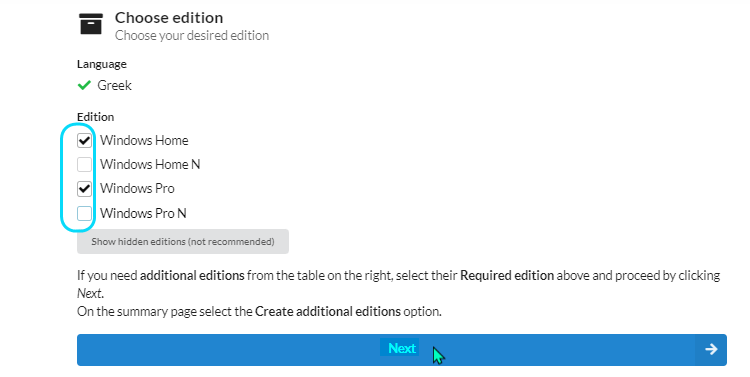Uncheck the Windows Pro checkbox
The height and width of the screenshot is (377, 750).
click(84, 188)
